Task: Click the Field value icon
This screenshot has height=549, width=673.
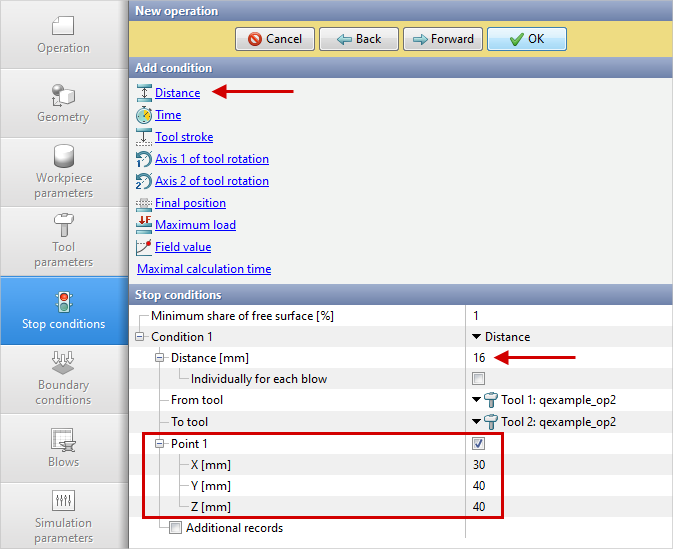Action: 144,247
